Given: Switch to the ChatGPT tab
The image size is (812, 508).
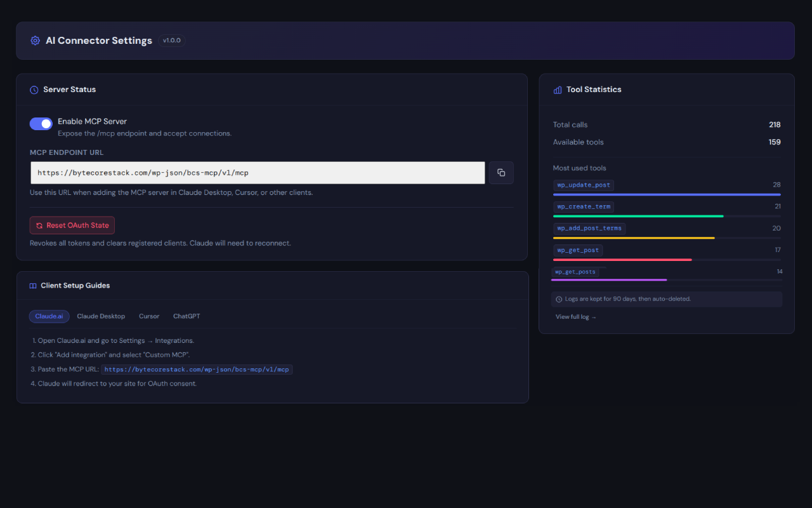Looking at the screenshot, I should pos(187,316).
